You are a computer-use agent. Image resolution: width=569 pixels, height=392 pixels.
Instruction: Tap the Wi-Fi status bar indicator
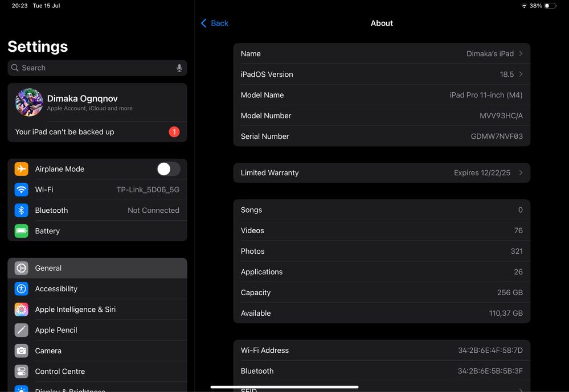[x=524, y=6]
